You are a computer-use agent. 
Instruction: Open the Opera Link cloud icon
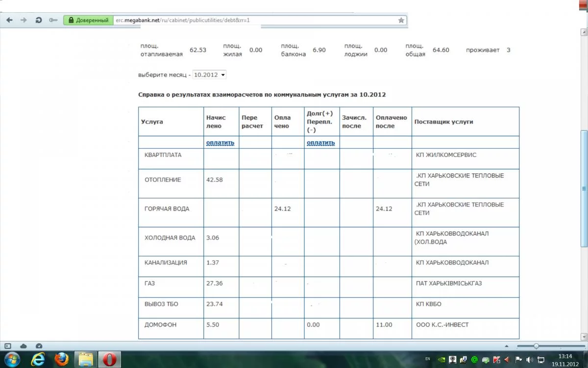click(23, 346)
